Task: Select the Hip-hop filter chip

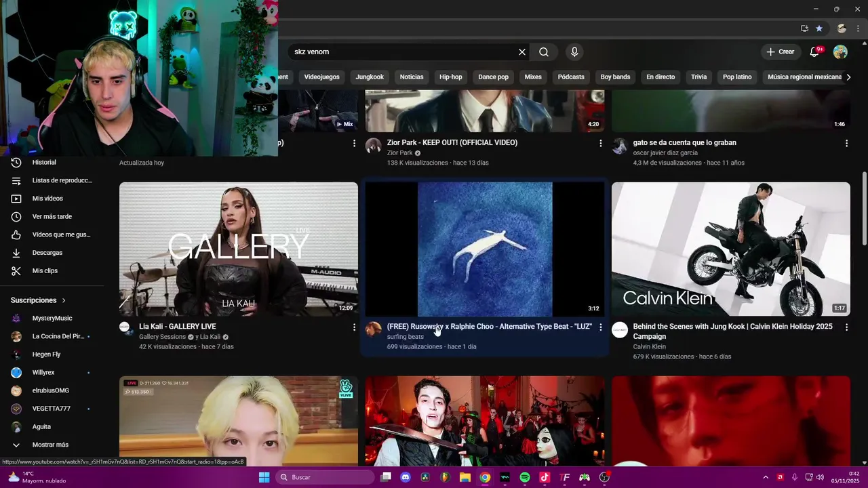Action: click(x=451, y=77)
